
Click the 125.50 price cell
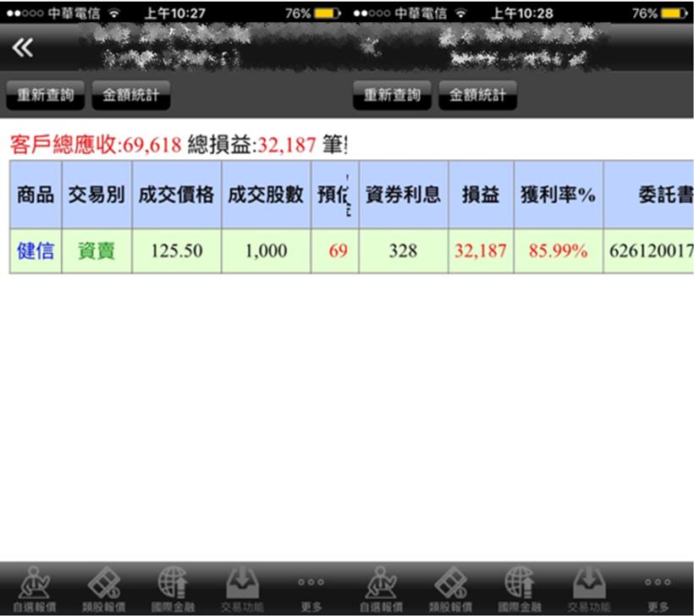[177, 251]
